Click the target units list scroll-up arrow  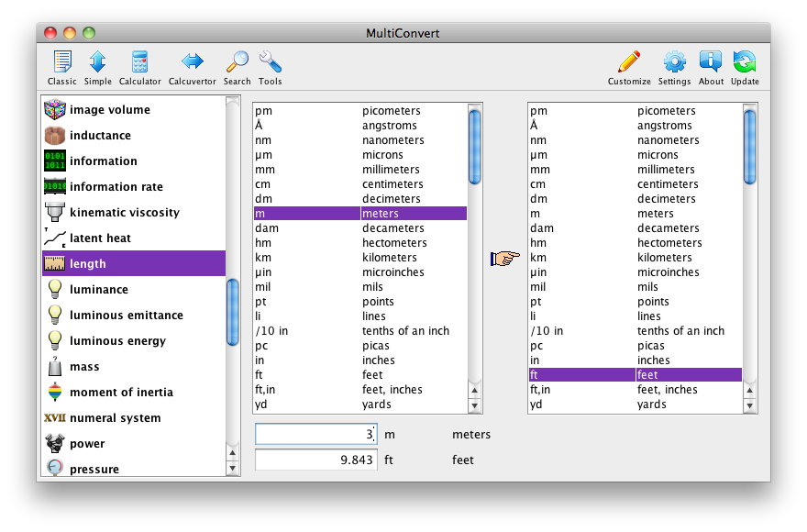[750, 391]
